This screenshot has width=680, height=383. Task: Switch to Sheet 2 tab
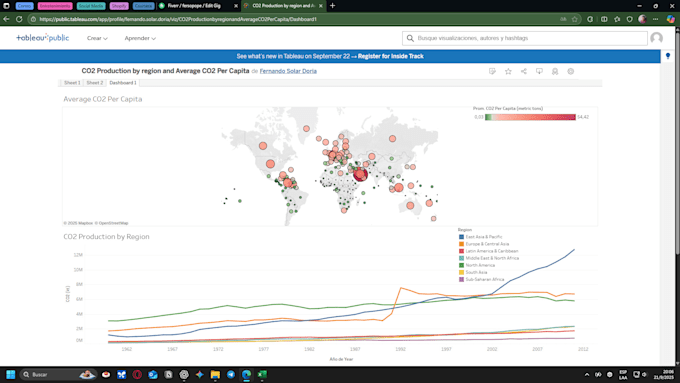click(x=95, y=83)
